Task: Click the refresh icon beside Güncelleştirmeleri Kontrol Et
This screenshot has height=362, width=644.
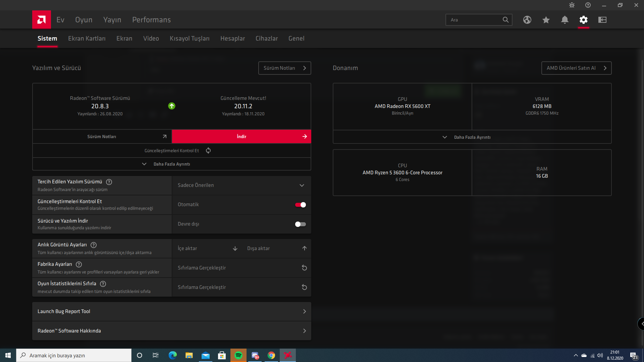Action: point(208,150)
